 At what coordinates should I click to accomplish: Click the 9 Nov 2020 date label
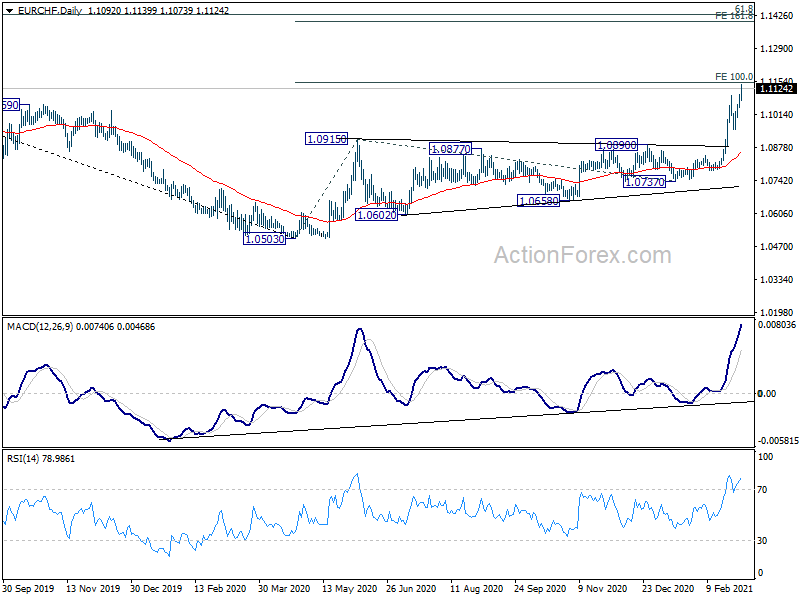tap(602, 588)
